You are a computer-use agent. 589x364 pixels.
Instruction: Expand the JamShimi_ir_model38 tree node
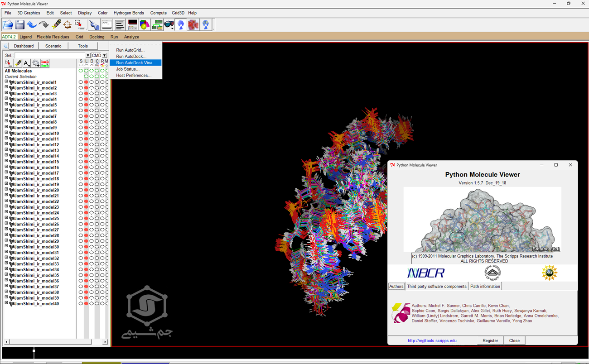[x=6, y=292]
